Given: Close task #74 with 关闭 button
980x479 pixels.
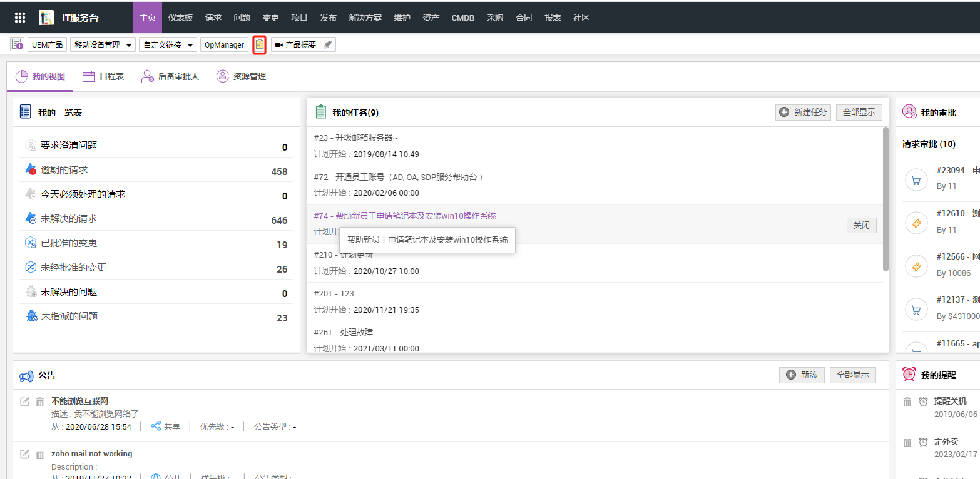Looking at the screenshot, I should 861,225.
